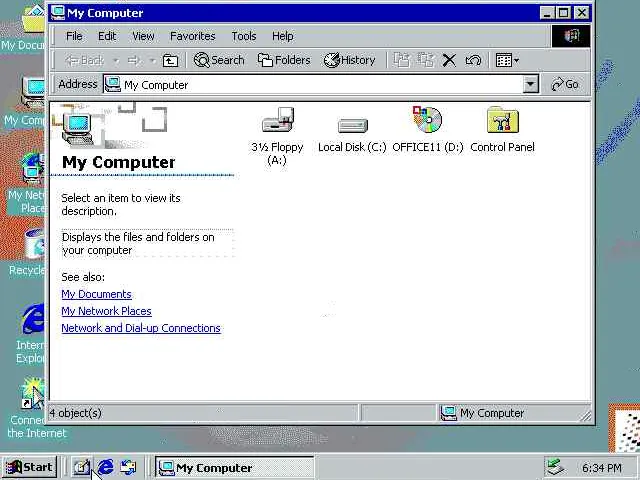This screenshot has height=480, width=640.
Task: Select the My Computer desktop icon
Action: pos(24,101)
